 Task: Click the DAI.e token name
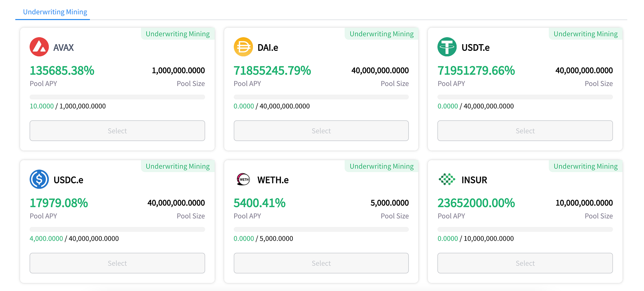[268, 47]
